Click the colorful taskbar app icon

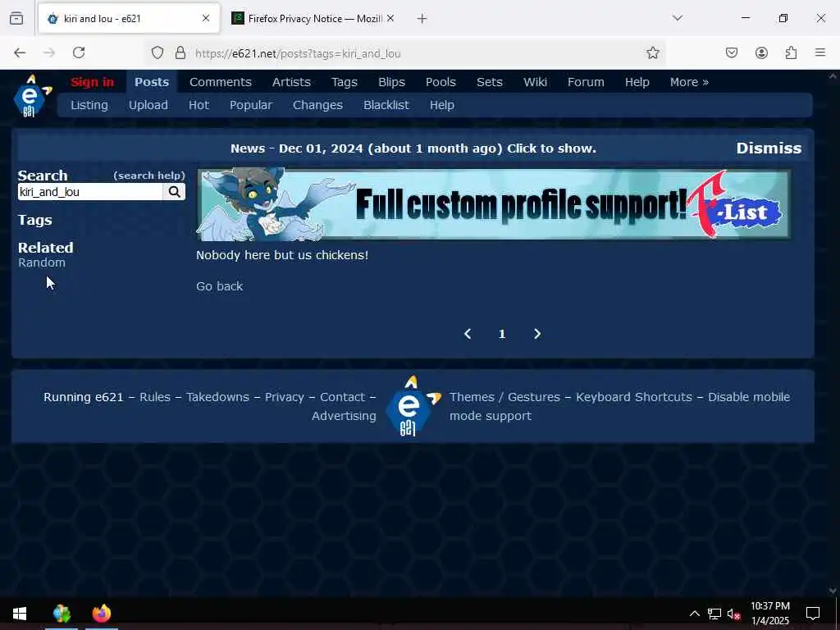62,613
